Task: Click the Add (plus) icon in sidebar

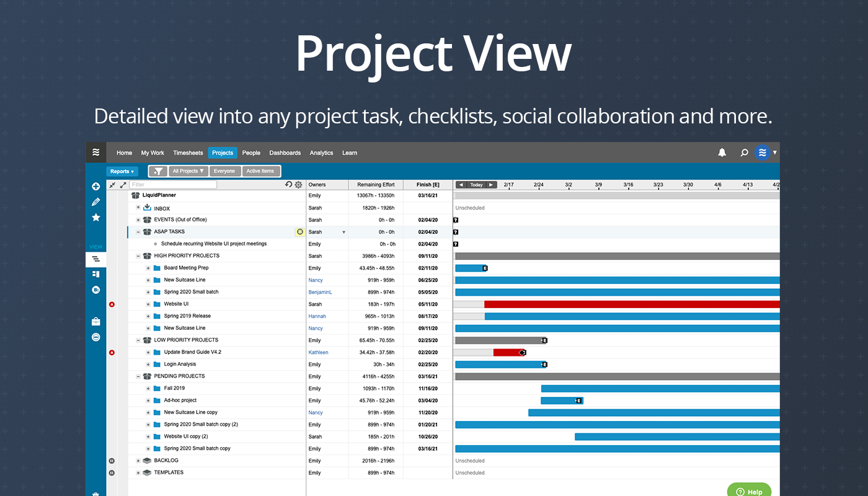Action: (x=95, y=187)
